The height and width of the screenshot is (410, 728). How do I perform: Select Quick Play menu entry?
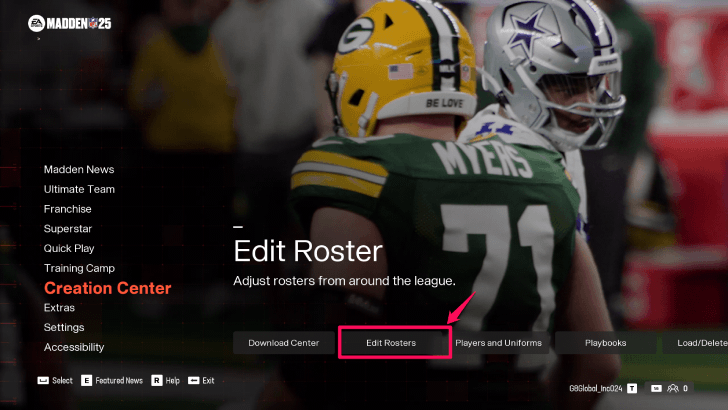tap(69, 248)
